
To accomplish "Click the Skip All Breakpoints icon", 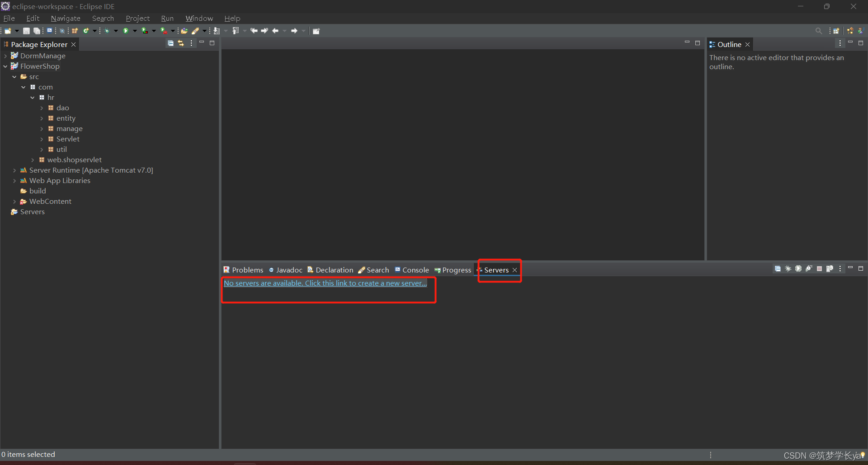I will pyautogui.click(x=62, y=31).
